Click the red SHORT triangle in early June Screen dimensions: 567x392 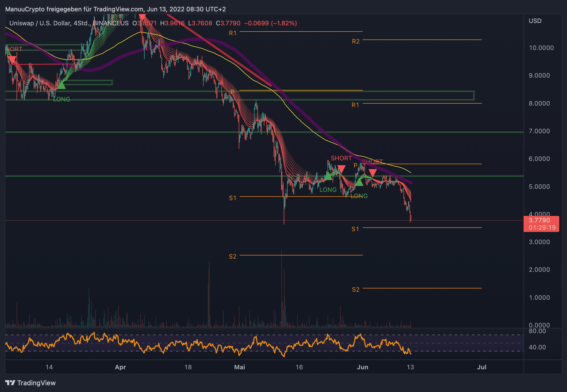(x=372, y=173)
